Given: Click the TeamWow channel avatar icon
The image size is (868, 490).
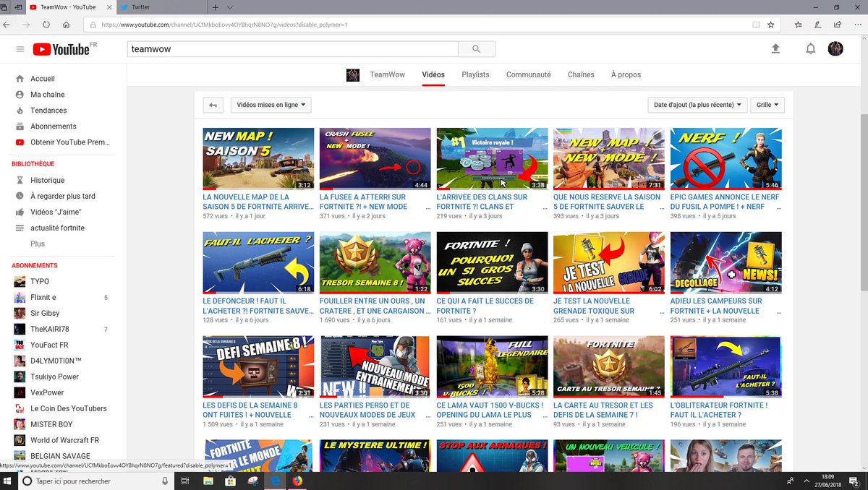Looking at the screenshot, I should pos(353,74).
